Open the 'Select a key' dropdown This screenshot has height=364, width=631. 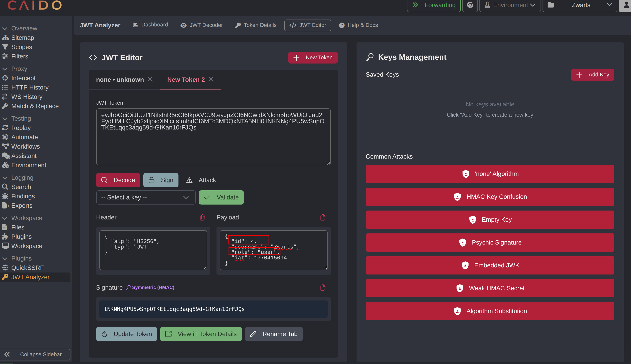coord(146,197)
